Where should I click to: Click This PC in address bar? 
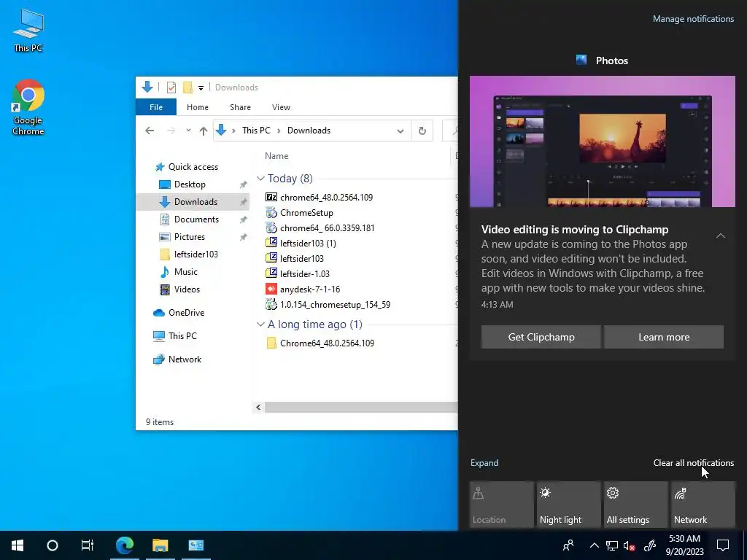coord(256,131)
